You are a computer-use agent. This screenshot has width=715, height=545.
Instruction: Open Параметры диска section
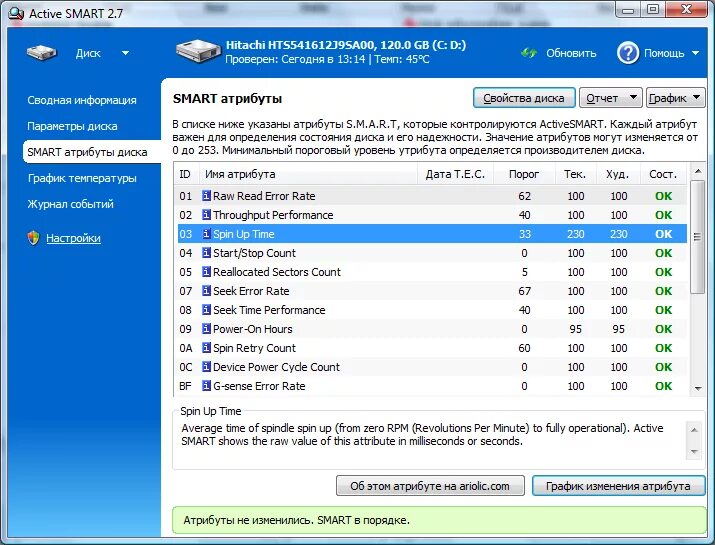pos(72,126)
